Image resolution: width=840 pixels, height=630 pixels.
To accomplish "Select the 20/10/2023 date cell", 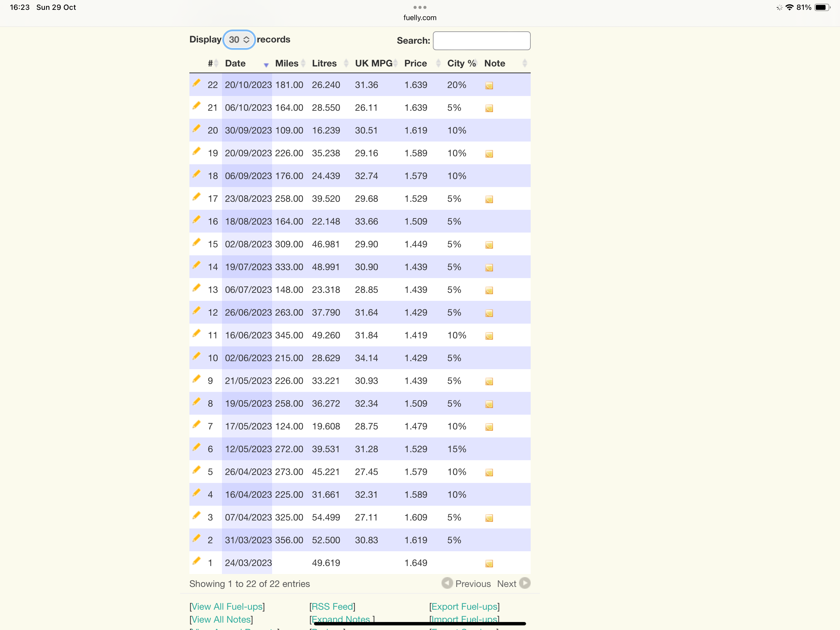I will [x=248, y=85].
